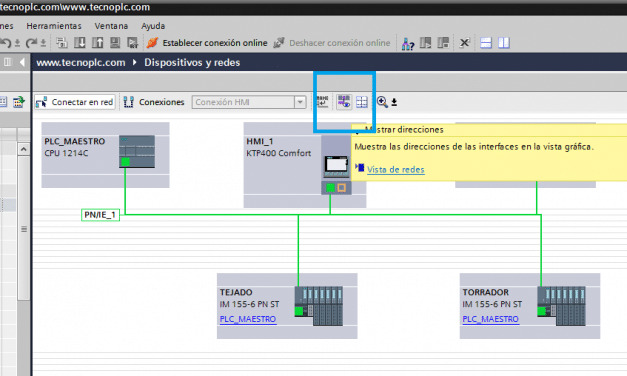
Task: Click the TEJADO IM 155-6 module image
Action: click(319, 306)
